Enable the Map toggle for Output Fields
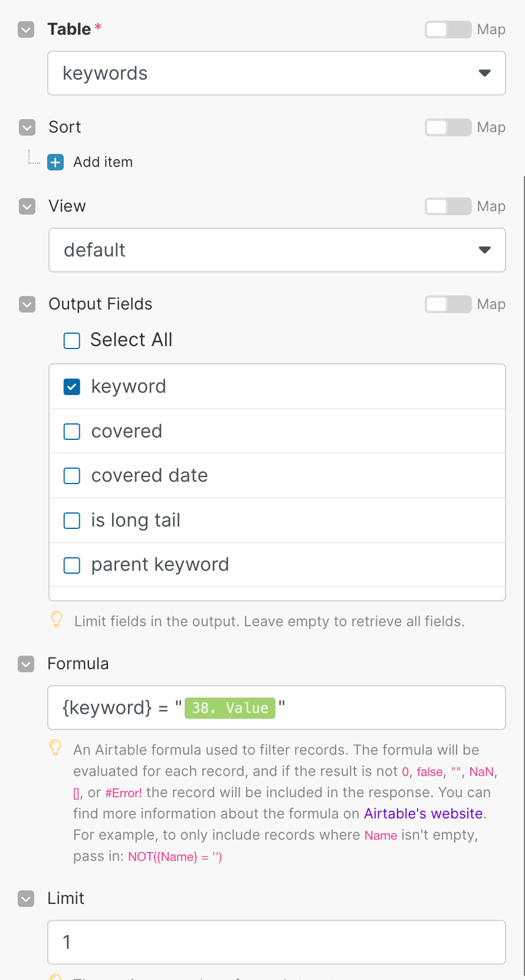This screenshot has width=525, height=980. (x=448, y=304)
